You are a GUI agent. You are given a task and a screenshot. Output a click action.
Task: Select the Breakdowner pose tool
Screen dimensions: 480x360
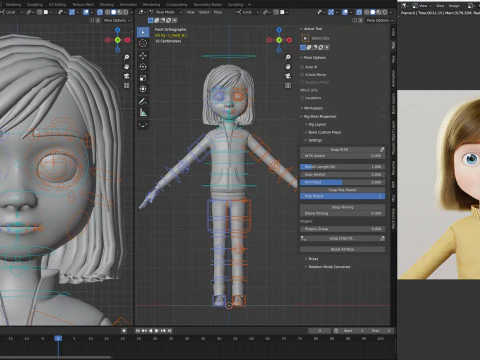143,124
